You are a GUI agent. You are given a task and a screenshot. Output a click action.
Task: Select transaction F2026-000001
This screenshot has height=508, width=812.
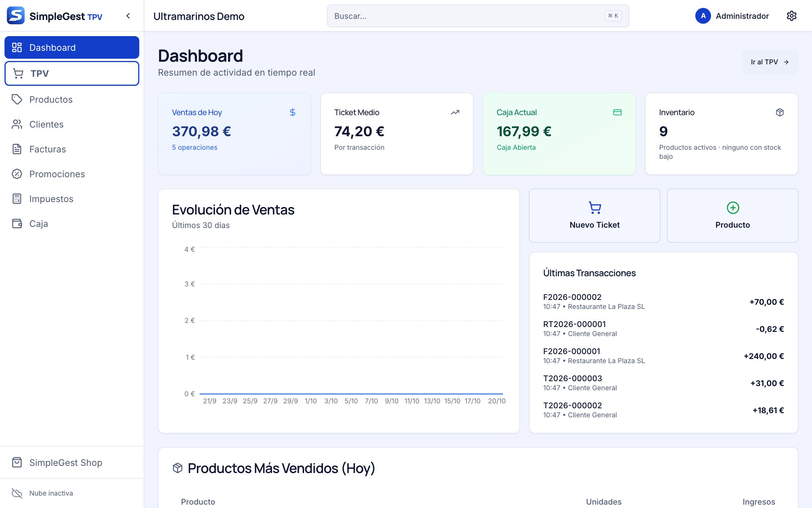point(663,356)
